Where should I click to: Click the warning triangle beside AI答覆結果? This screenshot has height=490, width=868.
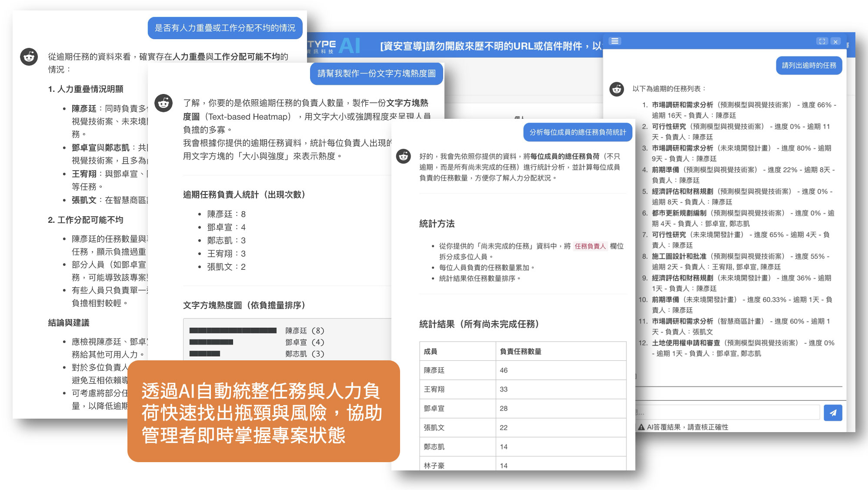[x=641, y=427]
